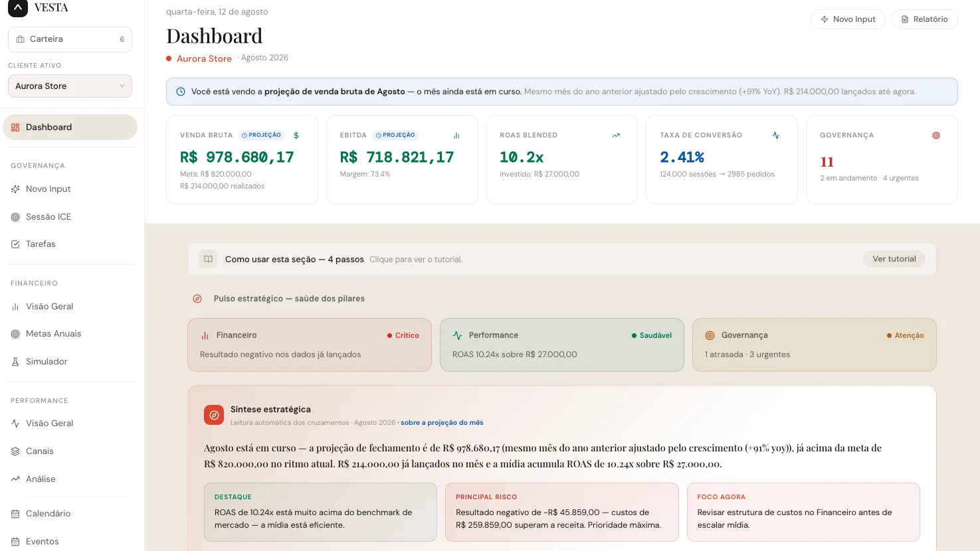Open the Carteira button
Screen dimensions: 980x551
point(70,39)
